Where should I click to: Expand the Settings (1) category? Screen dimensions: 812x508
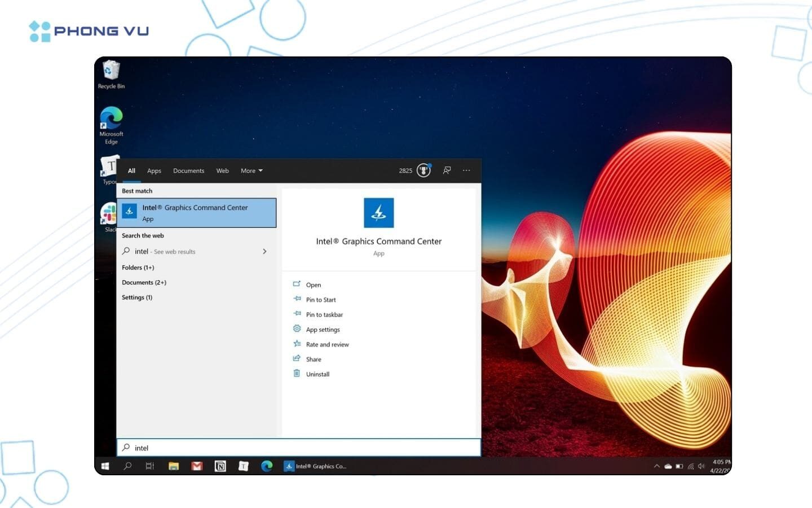click(137, 297)
